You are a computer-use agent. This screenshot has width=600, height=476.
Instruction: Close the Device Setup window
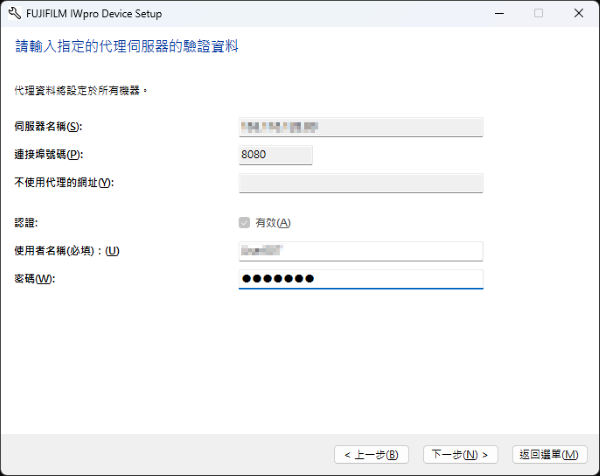tap(581, 14)
